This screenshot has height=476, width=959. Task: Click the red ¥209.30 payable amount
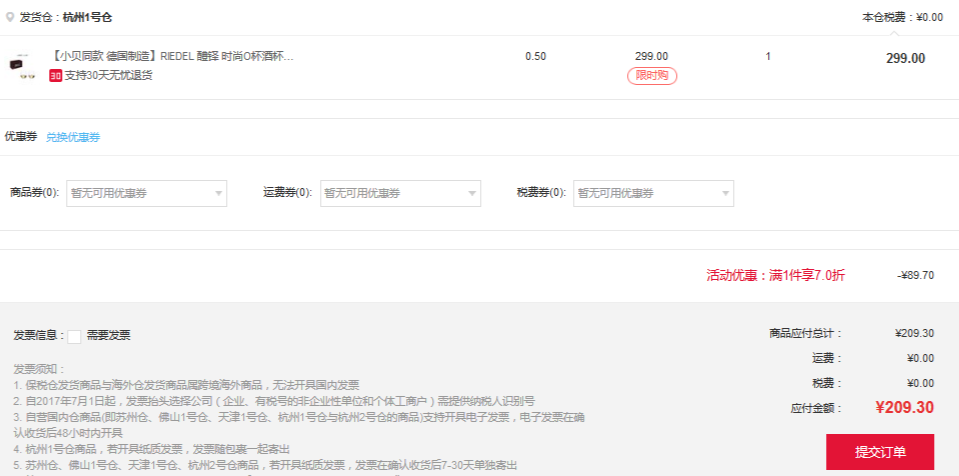904,407
